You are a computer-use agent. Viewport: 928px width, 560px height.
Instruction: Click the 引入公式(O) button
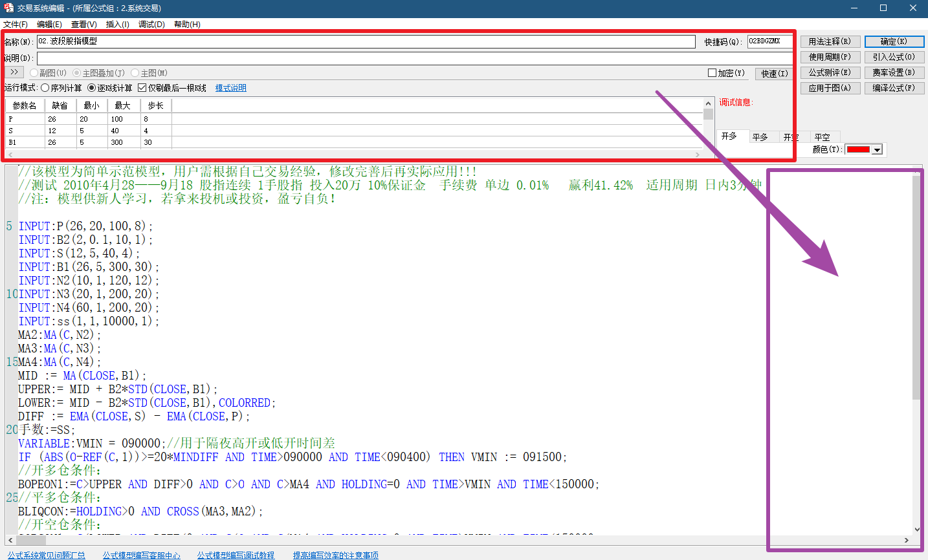point(894,57)
